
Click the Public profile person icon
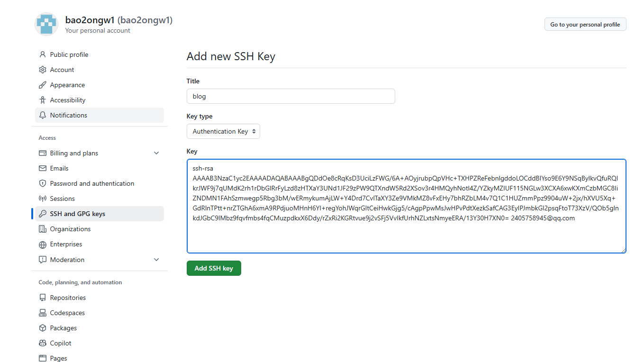(43, 54)
